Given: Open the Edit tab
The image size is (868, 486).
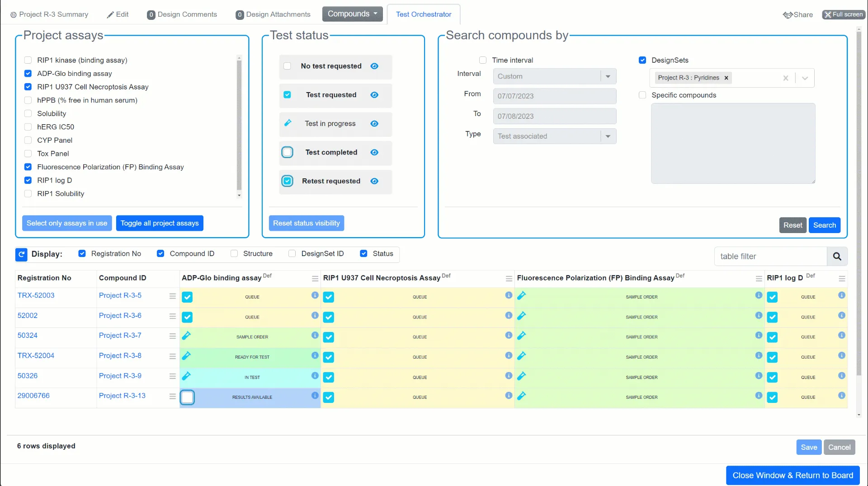Looking at the screenshot, I should 118,14.
